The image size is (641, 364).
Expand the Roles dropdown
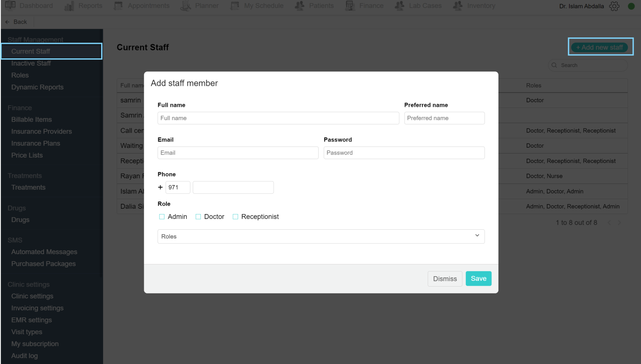tap(320, 237)
